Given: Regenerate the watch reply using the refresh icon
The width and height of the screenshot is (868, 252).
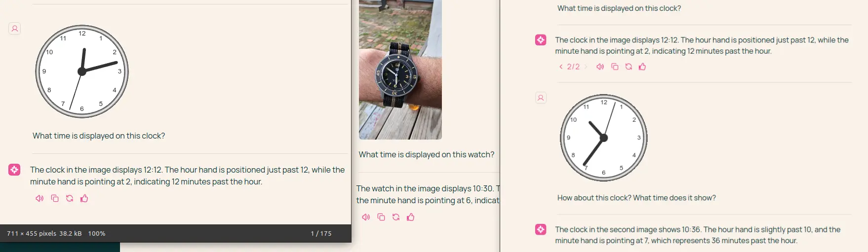Looking at the screenshot, I should click(x=396, y=217).
